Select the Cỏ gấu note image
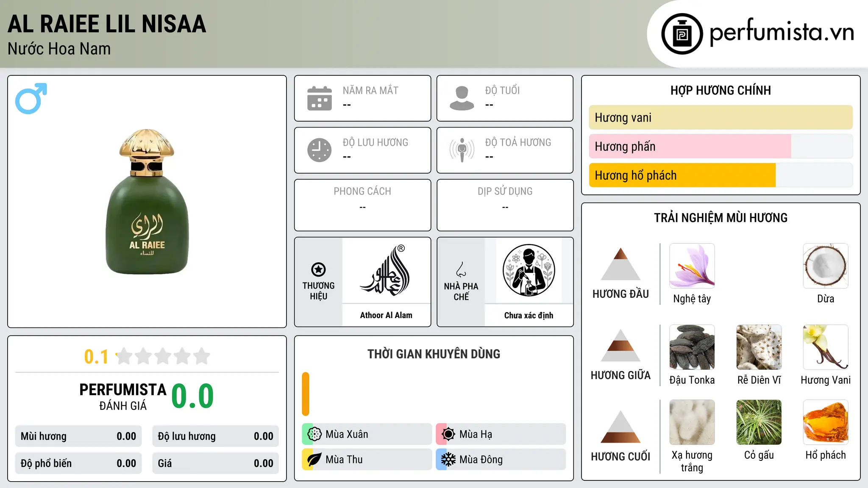The image size is (868, 488). (759, 422)
